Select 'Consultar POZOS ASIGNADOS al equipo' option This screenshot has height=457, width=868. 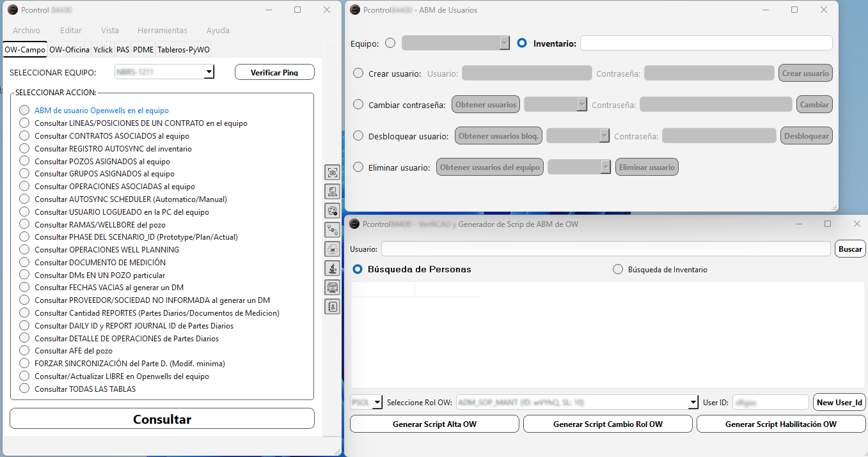tap(24, 161)
